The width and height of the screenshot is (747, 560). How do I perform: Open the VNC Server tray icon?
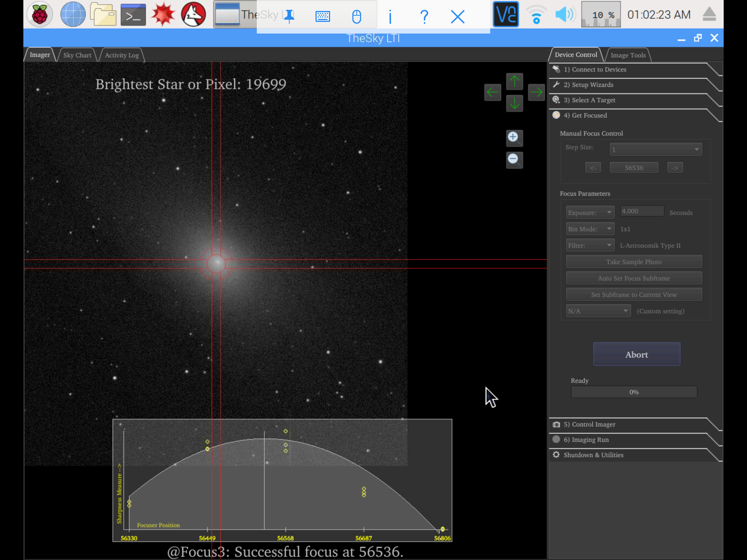click(506, 15)
